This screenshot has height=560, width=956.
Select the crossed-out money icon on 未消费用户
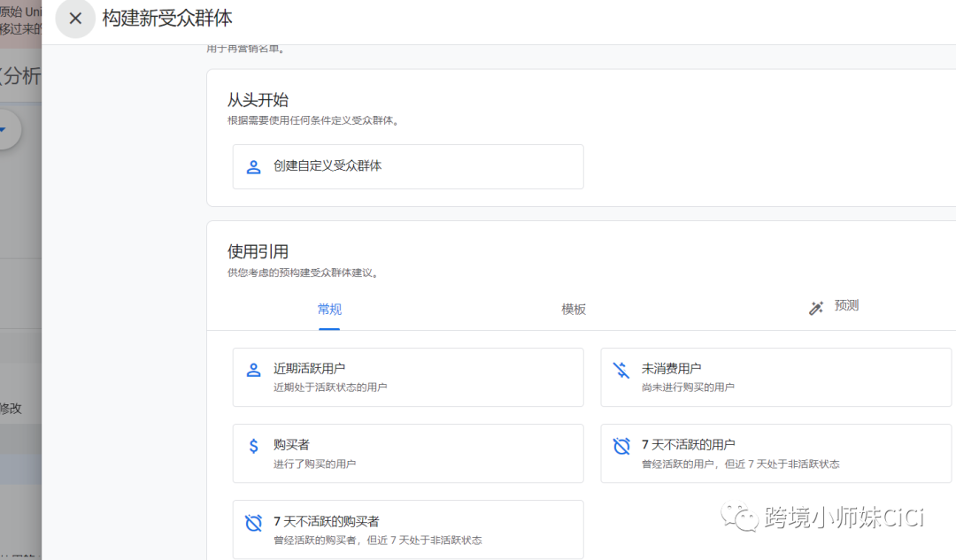pyautogui.click(x=620, y=369)
